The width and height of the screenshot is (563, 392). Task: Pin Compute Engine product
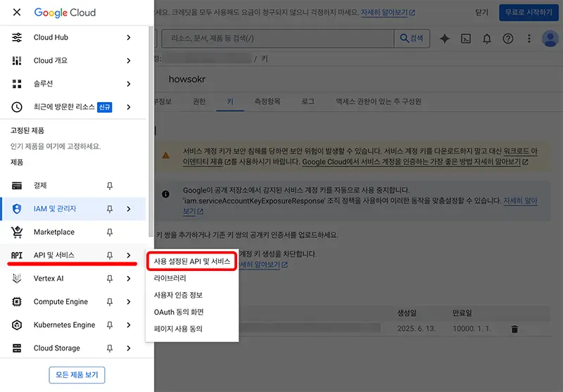coord(110,302)
